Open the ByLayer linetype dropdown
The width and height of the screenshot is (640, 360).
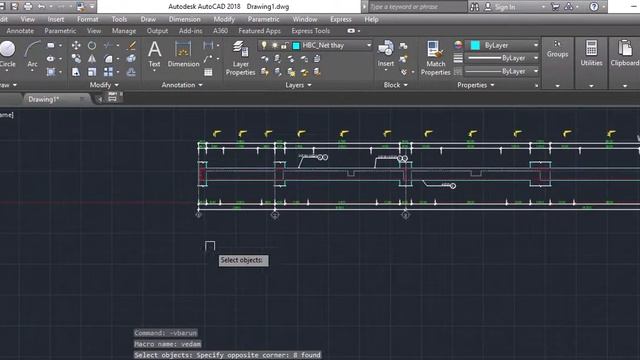(x=536, y=71)
